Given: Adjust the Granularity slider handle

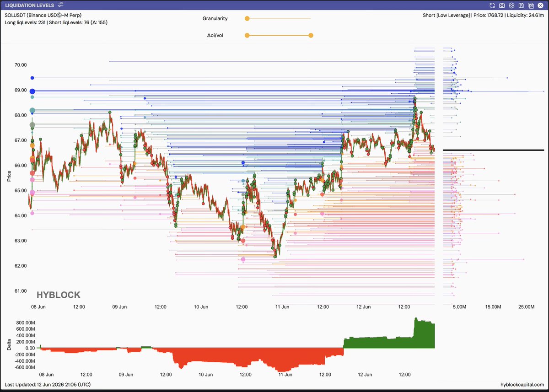Looking at the screenshot, I should click(247, 19).
